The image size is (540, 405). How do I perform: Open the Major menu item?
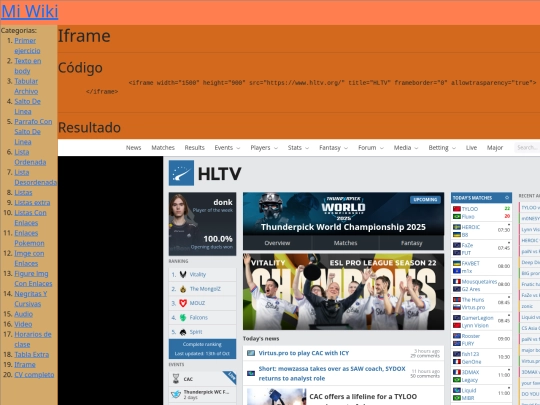pyautogui.click(x=495, y=148)
